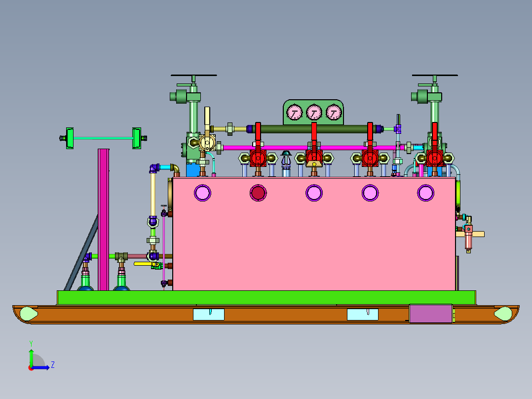Image resolution: width=532 pixels, height=399 pixels.
Task: Select the right gauge in the gauge panel
Action: tap(334, 113)
